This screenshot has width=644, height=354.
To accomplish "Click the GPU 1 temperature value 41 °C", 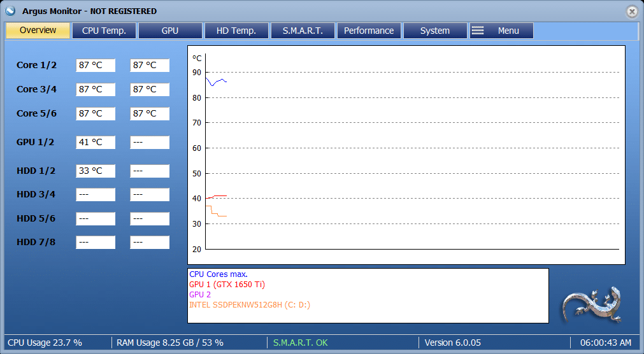I will (96, 143).
